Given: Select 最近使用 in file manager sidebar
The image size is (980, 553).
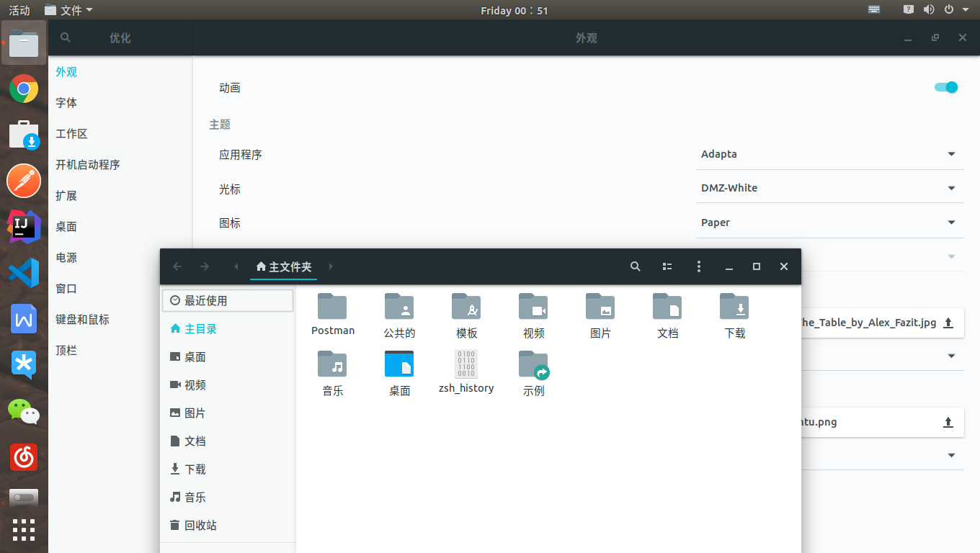Looking at the screenshot, I should [x=205, y=301].
